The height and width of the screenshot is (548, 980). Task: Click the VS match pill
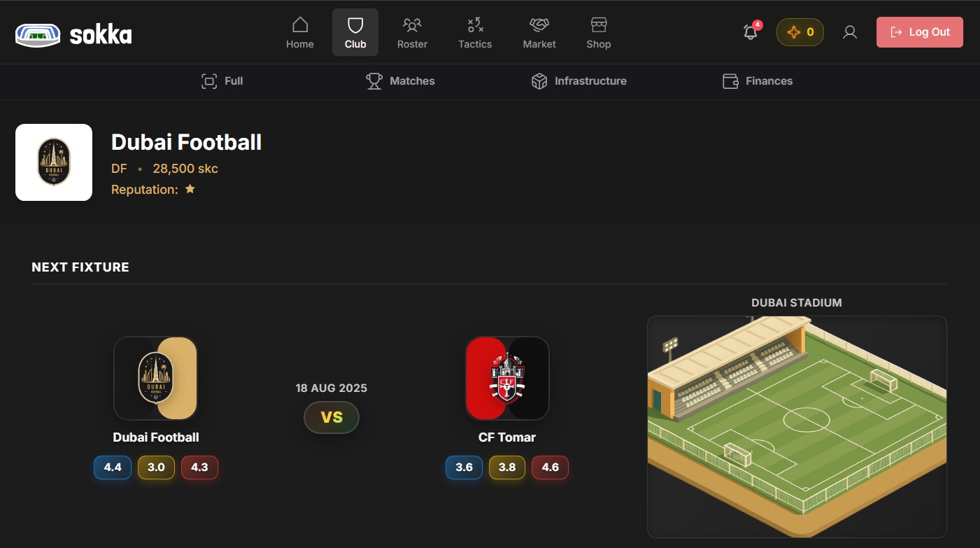click(x=332, y=418)
